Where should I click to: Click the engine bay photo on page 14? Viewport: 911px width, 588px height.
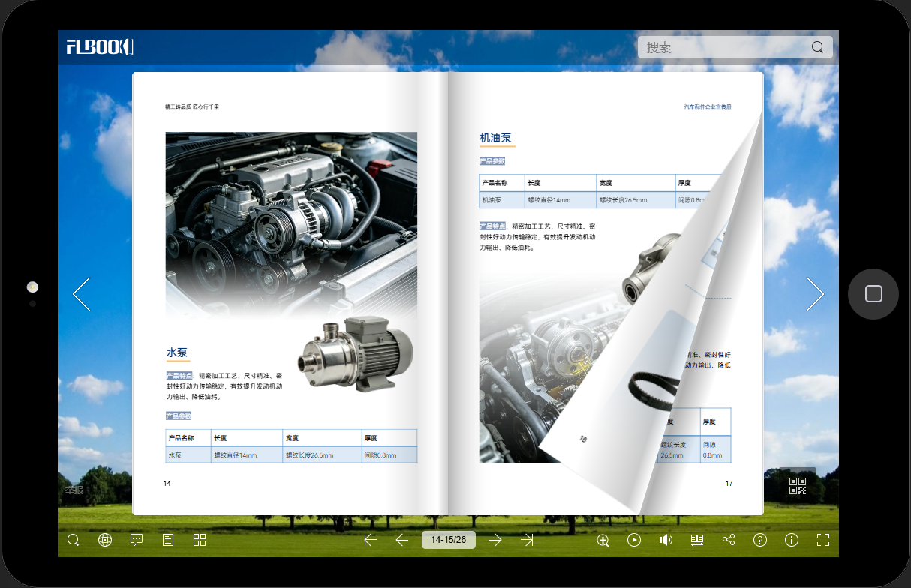pos(291,225)
